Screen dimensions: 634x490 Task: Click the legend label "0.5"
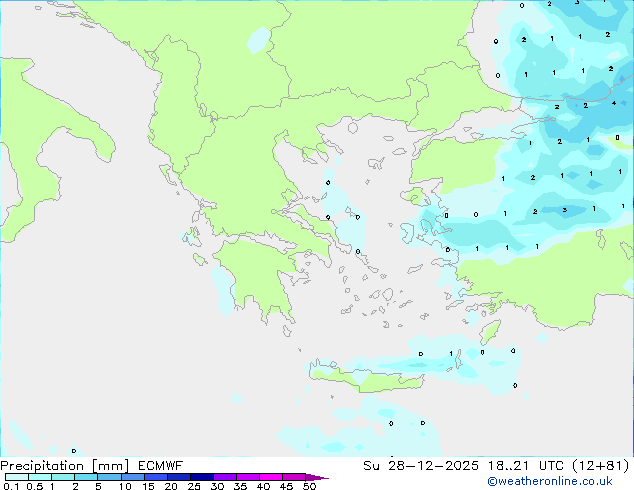pyautogui.click(x=35, y=486)
